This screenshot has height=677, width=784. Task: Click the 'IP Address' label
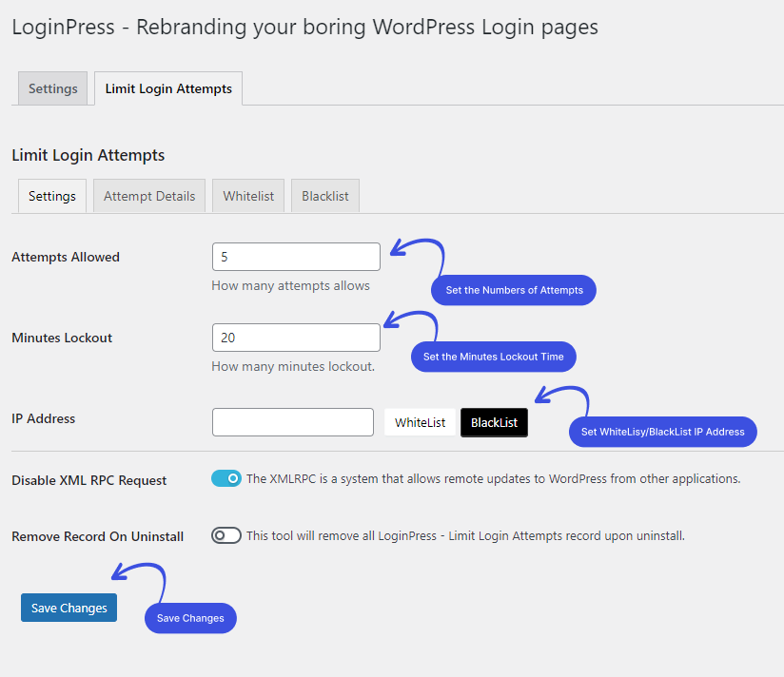pos(44,418)
